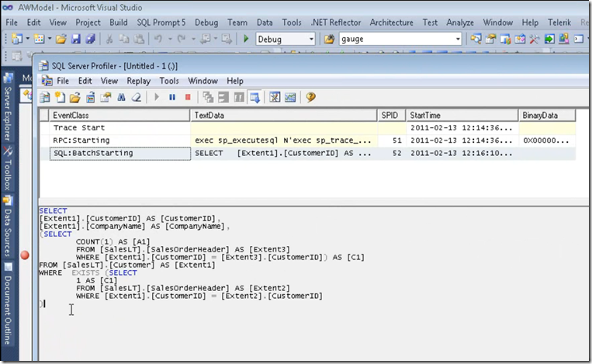Click the Cut scissors icon

click(109, 39)
